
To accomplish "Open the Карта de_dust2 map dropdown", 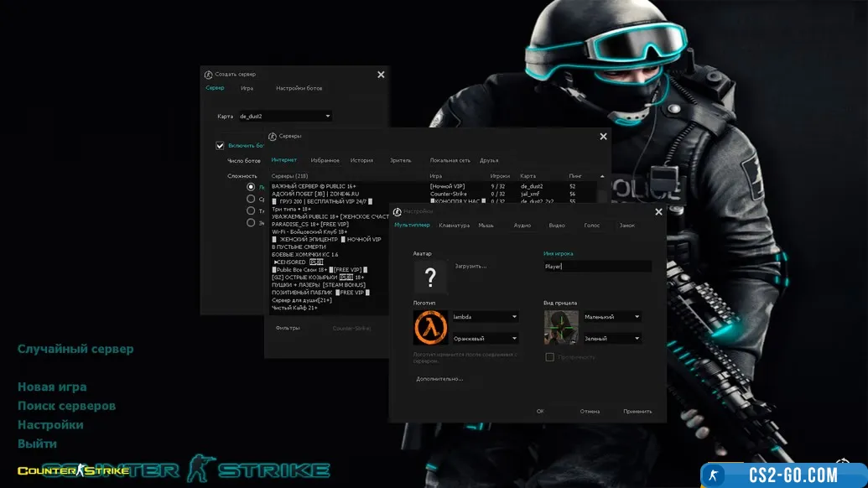I will [285, 117].
